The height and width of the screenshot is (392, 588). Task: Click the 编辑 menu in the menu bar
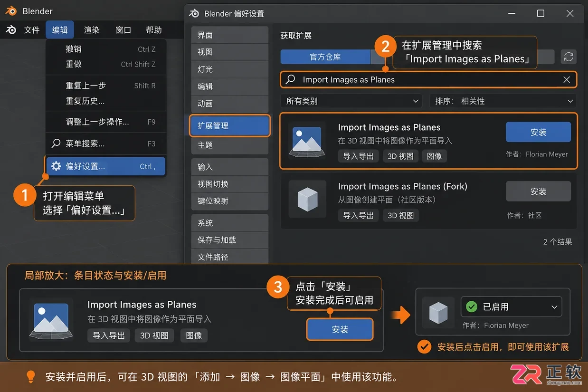pyautogui.click(x=60, y=30)
